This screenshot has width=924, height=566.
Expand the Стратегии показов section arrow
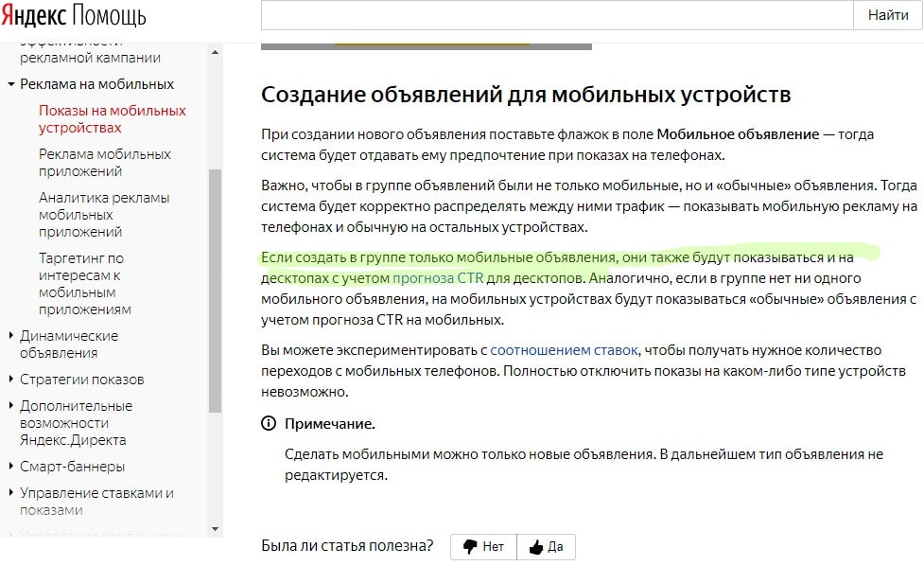pos(10,380)
